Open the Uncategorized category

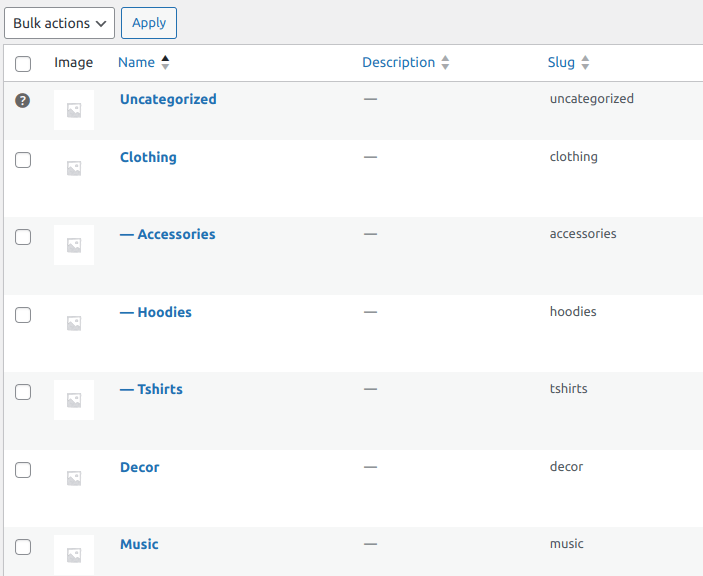(x=168, y=99)
